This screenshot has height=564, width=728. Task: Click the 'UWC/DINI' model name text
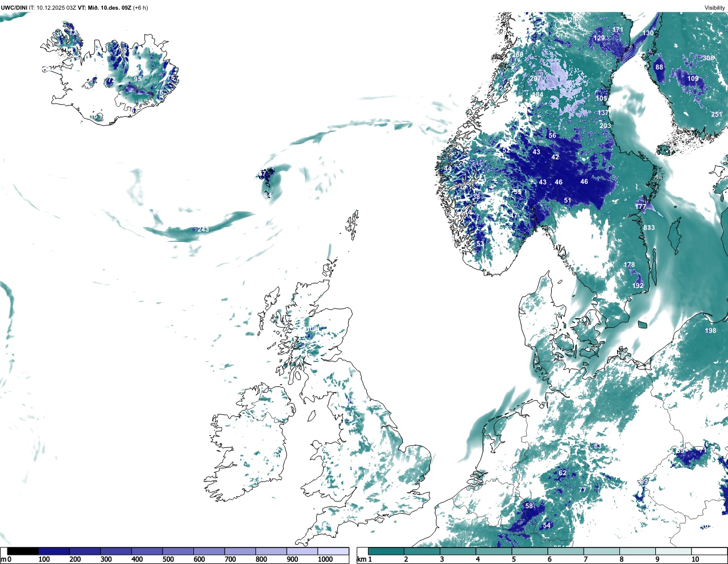(x=14, y=7)
